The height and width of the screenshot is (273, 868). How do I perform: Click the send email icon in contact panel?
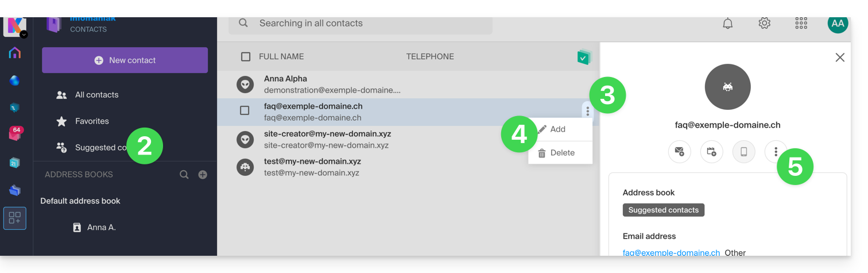[x=680, y=152]
